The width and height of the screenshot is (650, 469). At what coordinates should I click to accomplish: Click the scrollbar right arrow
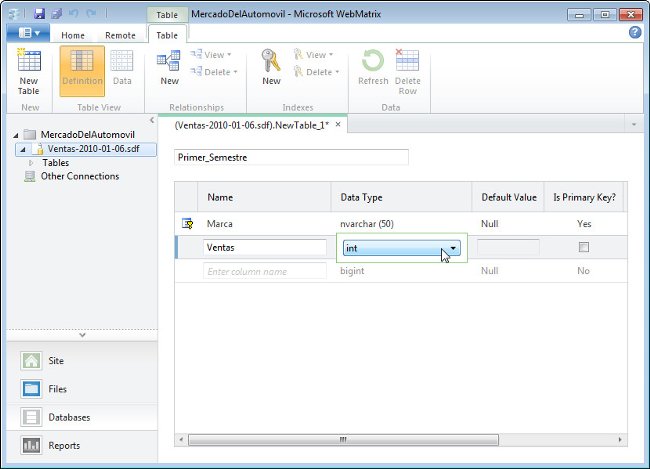click(620, 440)
